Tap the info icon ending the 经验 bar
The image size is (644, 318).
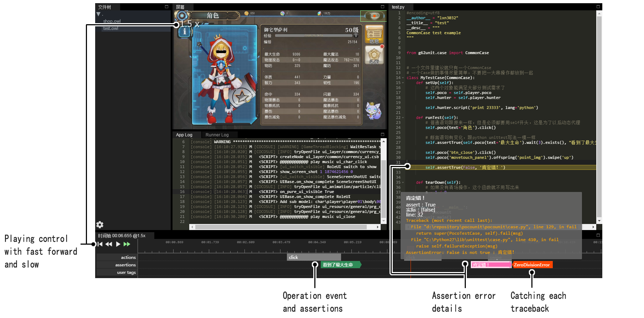click(x=356, y=36)
